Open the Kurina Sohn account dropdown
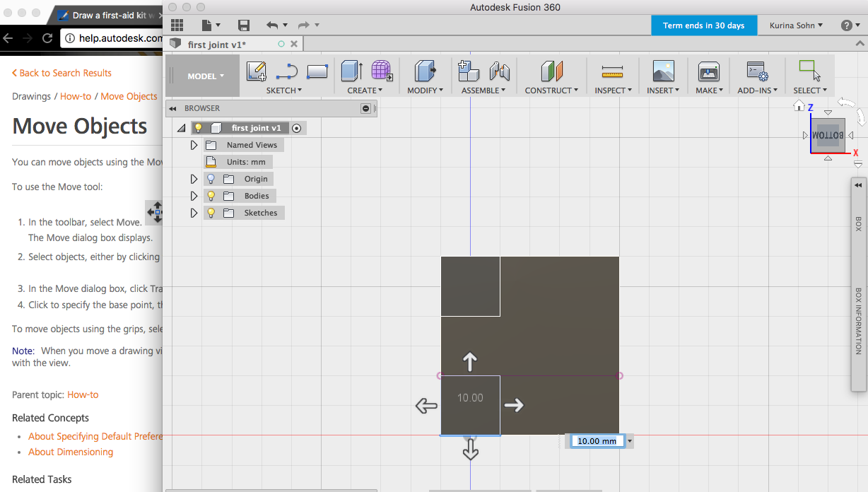Screen dimensions: 868x492 click(796, 25)
